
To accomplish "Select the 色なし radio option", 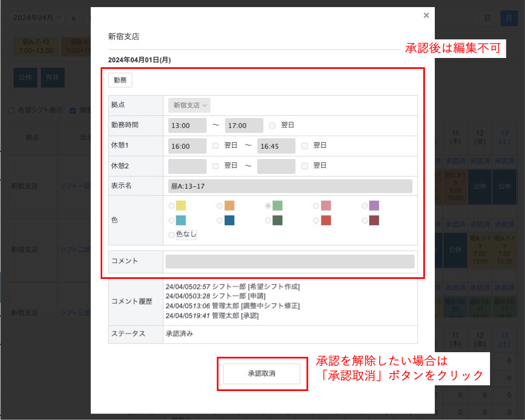I will coord(172,235).
